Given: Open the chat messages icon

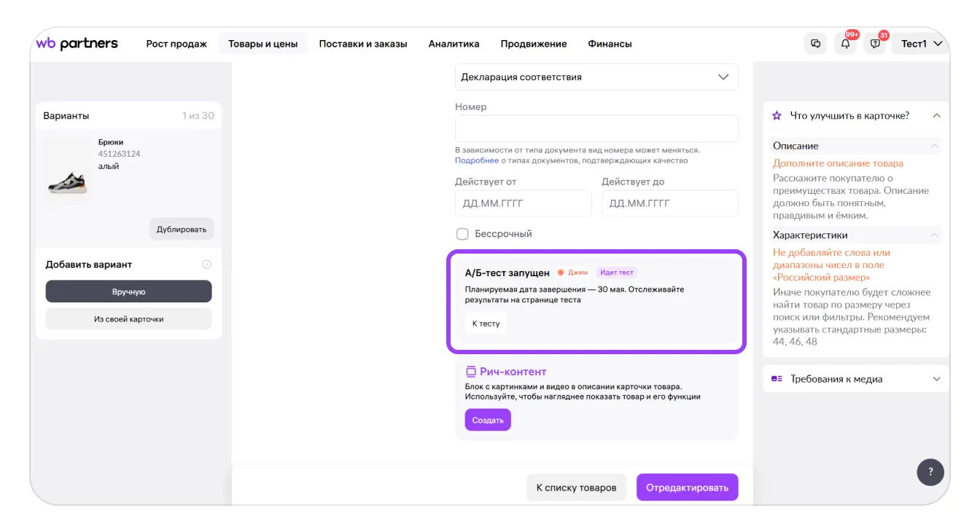Looking at the screenshot, I should click(x=815, y=44).
